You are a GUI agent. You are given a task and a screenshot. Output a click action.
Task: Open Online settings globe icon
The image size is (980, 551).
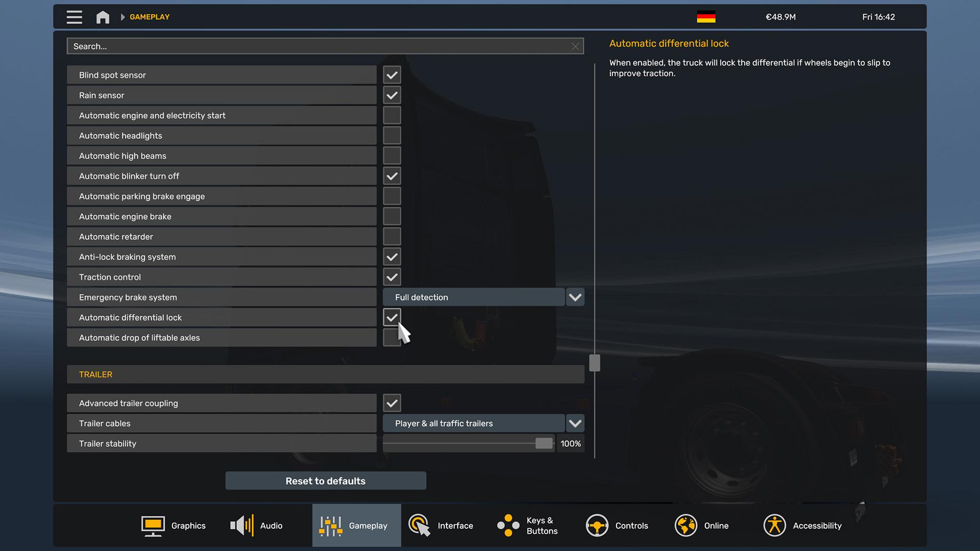pos(685,525)
